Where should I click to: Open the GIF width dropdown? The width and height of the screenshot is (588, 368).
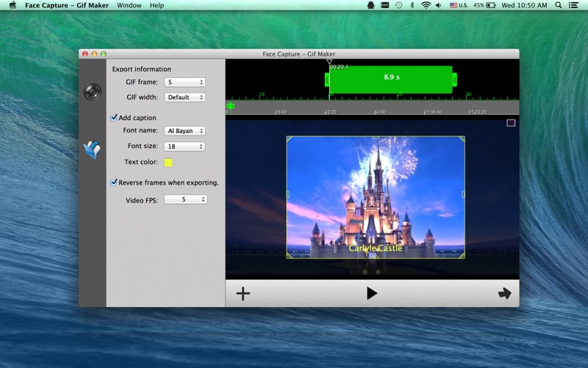184,97
